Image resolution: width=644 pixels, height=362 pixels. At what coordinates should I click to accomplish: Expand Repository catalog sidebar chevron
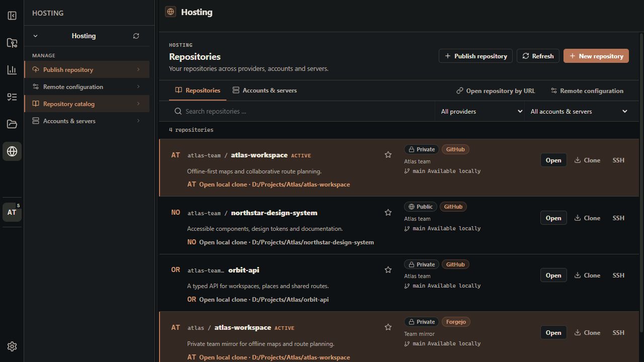tap(138, 104)
